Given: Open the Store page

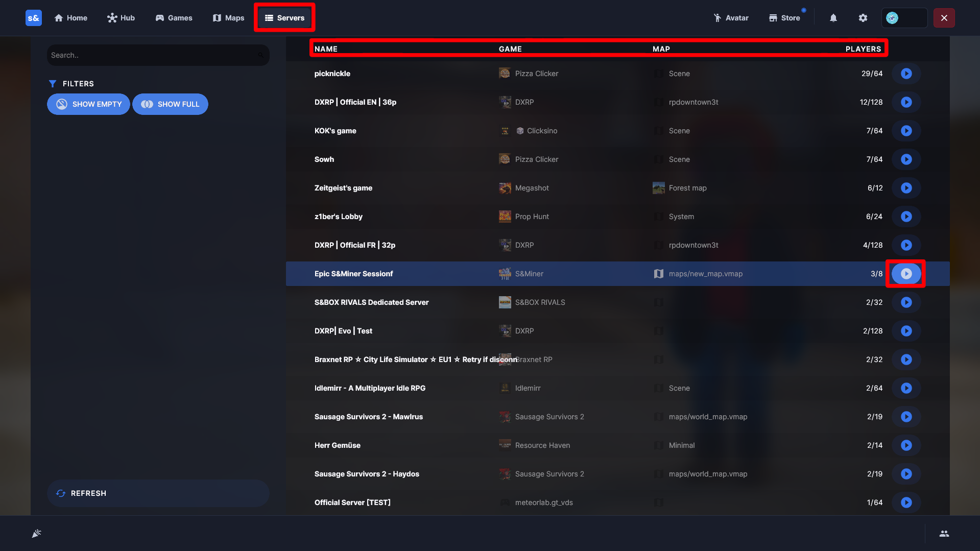Looking at the screenshot, I should pos(784,18).
